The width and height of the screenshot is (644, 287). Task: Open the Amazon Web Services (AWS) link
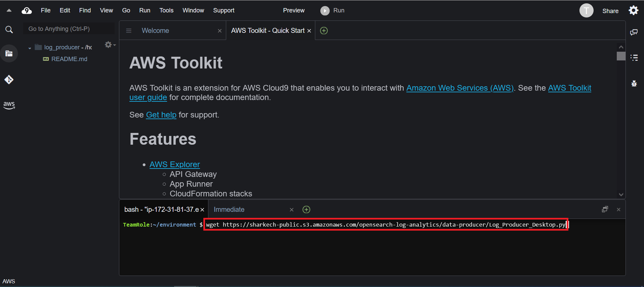click(460, 88)
